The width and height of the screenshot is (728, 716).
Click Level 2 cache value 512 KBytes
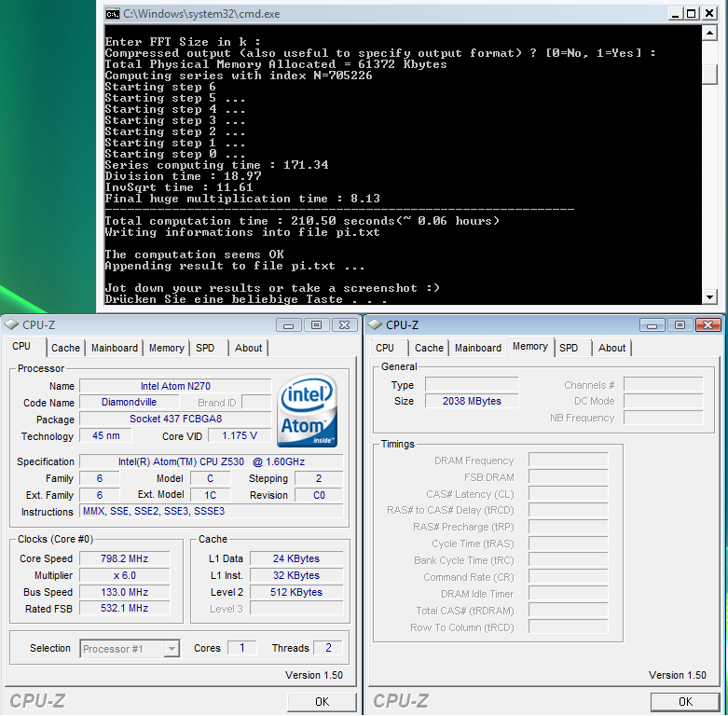pos(296,592)
